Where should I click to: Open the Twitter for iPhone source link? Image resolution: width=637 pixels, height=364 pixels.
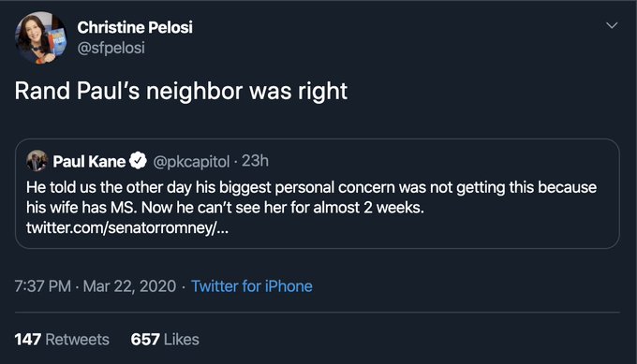252,286
